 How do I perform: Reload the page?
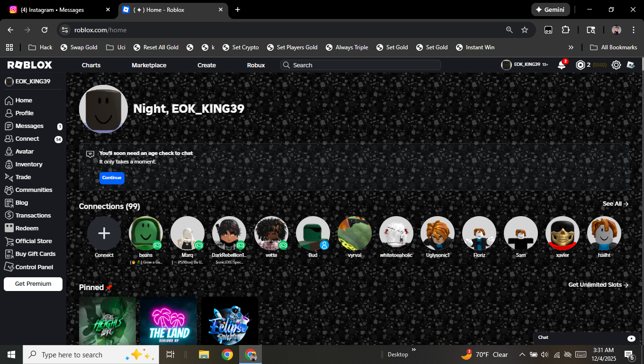point(45,30)
